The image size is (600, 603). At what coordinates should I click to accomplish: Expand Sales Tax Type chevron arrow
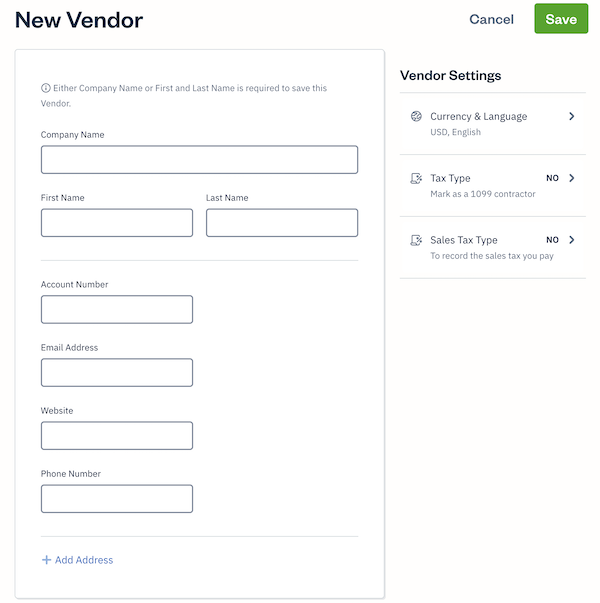coord(571,240)
